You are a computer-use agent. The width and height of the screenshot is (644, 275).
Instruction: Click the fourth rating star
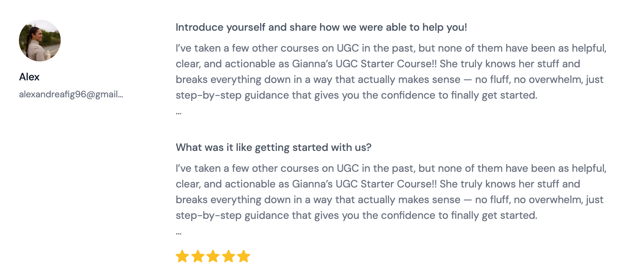point(228,256)
